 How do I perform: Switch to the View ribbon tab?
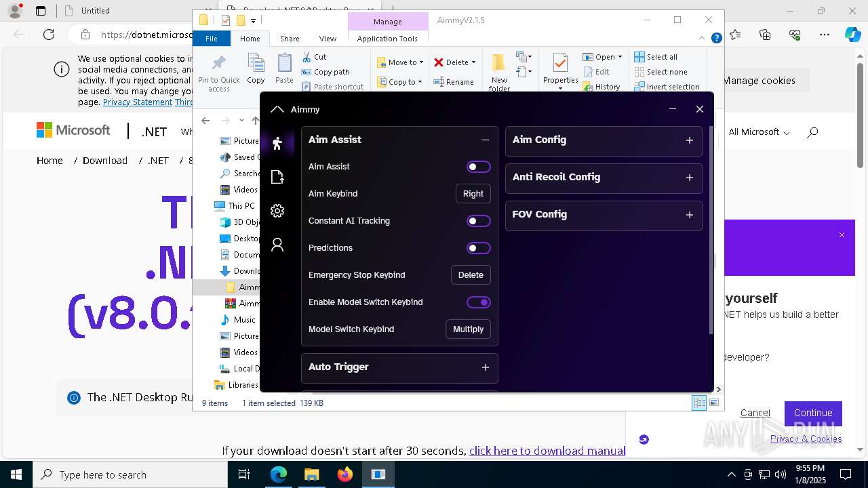point(328,39)
